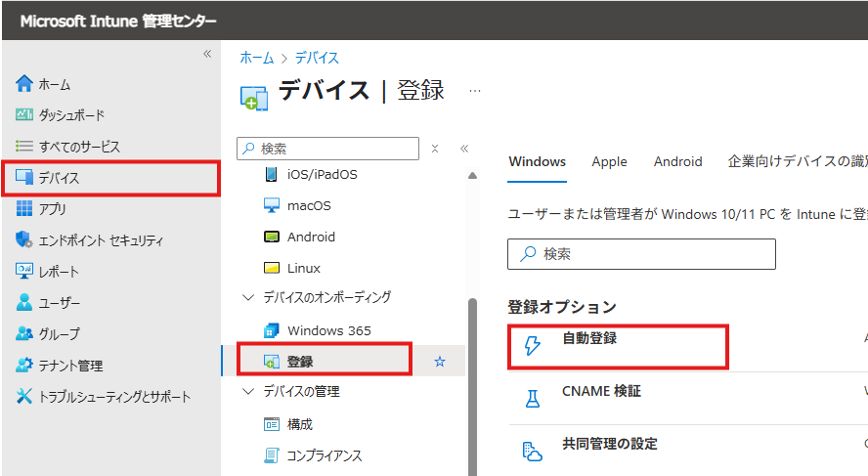
Task: Switch to the Android tab
Action: 677,161
